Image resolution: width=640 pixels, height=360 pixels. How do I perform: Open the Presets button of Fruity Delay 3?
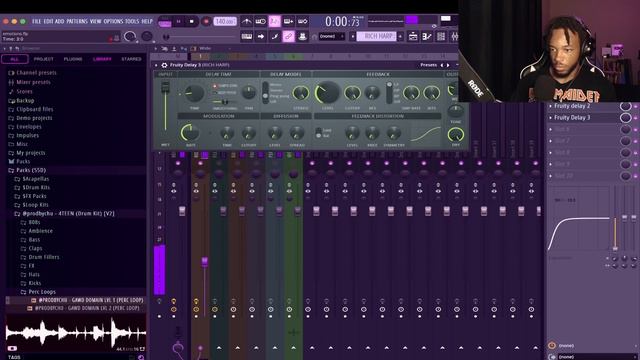click(428, 65)
